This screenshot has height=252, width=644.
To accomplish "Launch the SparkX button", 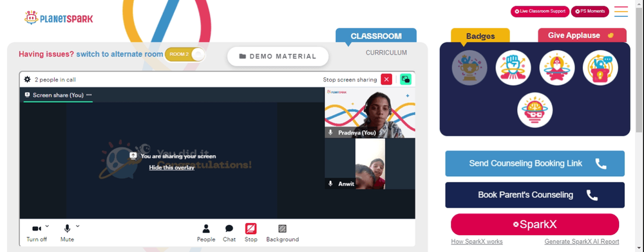I will tap(535, 224).
